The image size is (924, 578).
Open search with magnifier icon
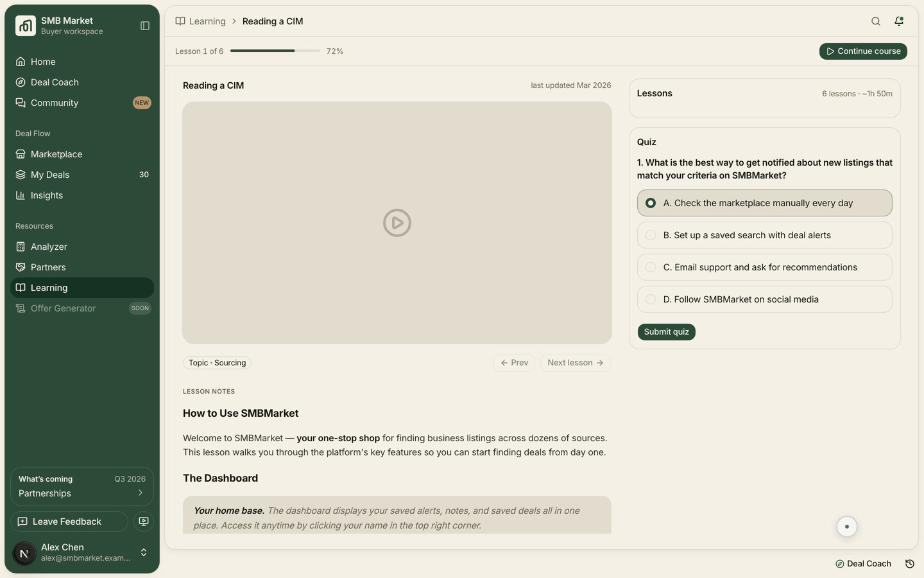(876, 21)
